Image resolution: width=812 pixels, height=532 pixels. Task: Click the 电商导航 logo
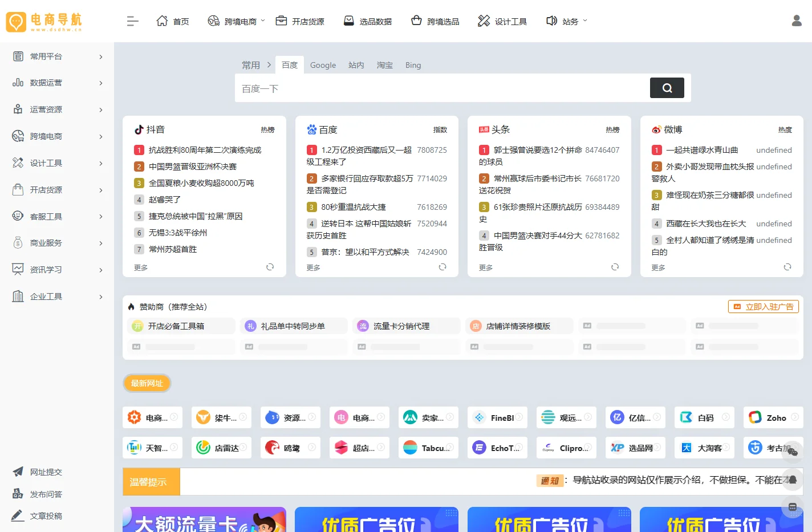(44, 22)
